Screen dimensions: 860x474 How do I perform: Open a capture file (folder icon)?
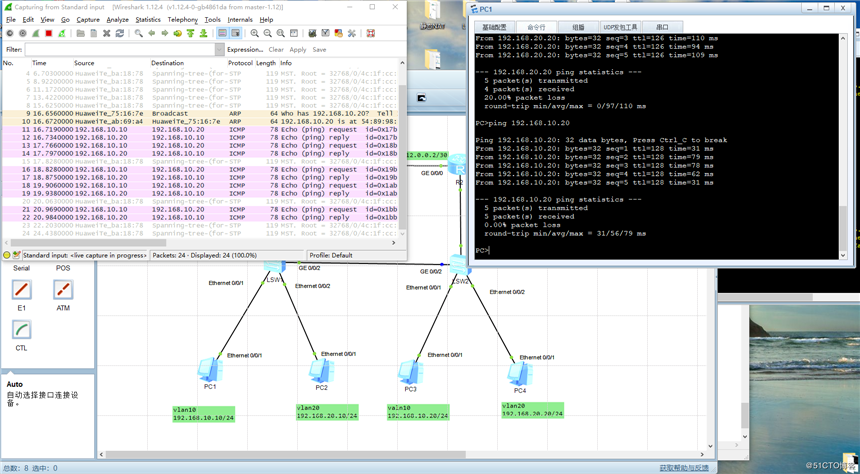(x=81, y=33)
